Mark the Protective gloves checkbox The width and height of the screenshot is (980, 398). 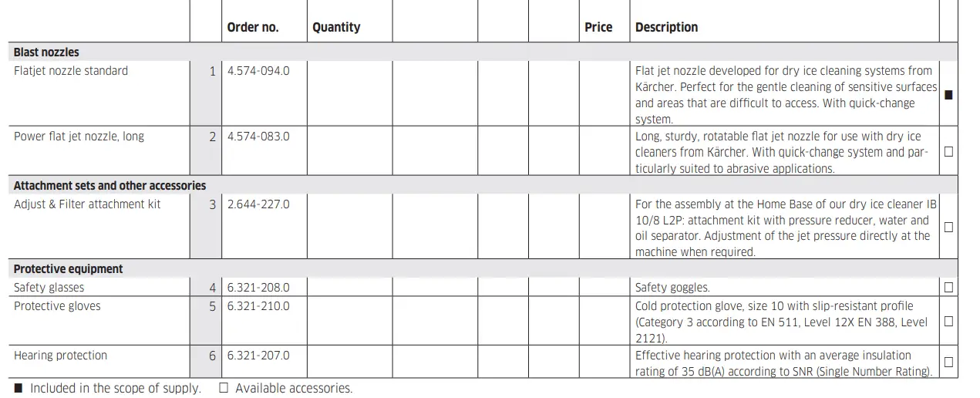pyautogui.click(x=948, y=321)
